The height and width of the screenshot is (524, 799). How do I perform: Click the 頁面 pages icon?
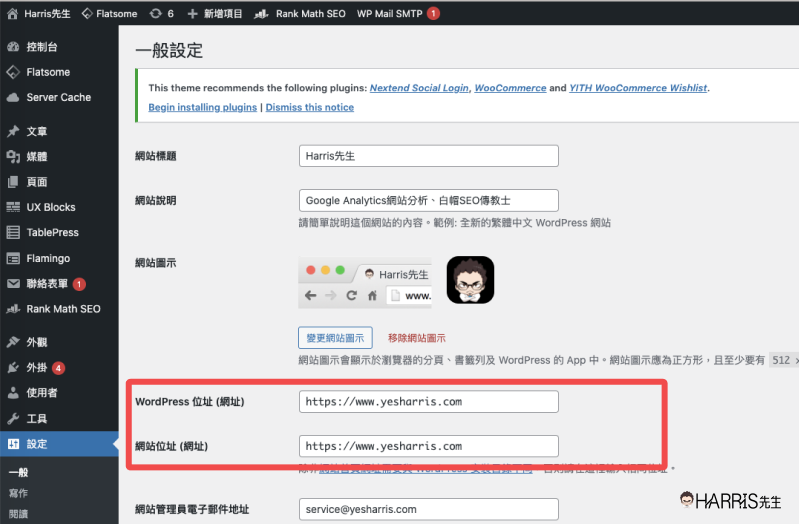[x=13, y=182]
